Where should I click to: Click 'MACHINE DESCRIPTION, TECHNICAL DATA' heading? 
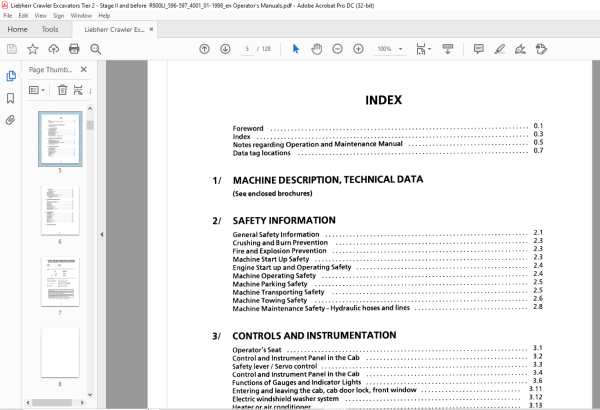click(x=328, y=180)
